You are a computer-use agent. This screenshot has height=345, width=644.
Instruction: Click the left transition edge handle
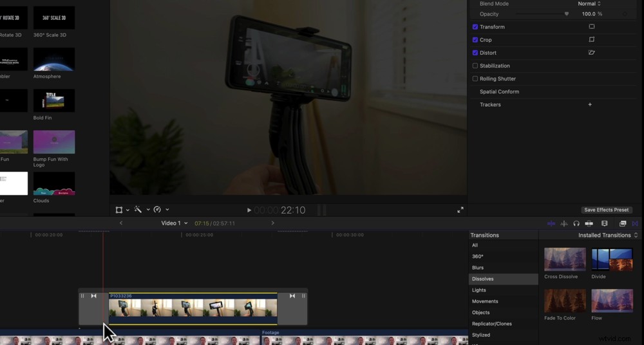[x=82, y=295]
